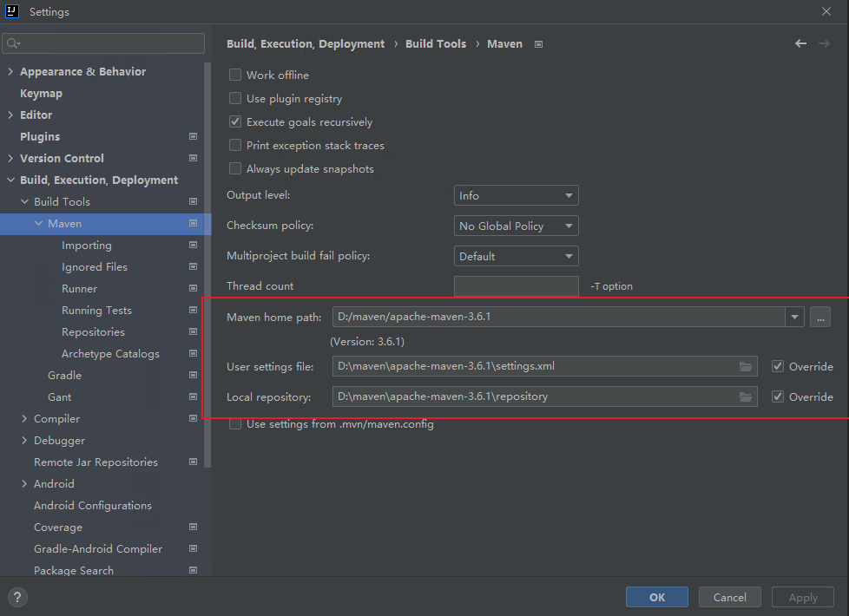Click the project-level icon next to Build Tools

click(193, 201)
